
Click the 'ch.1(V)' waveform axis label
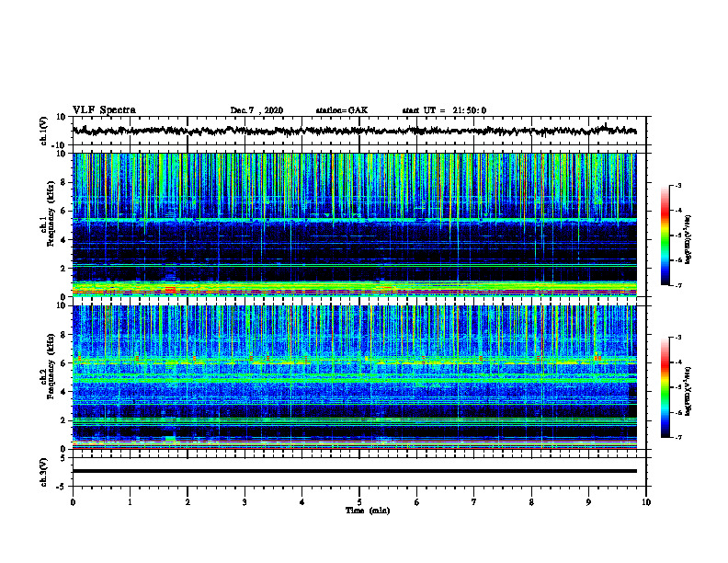(x=44, y=131)
